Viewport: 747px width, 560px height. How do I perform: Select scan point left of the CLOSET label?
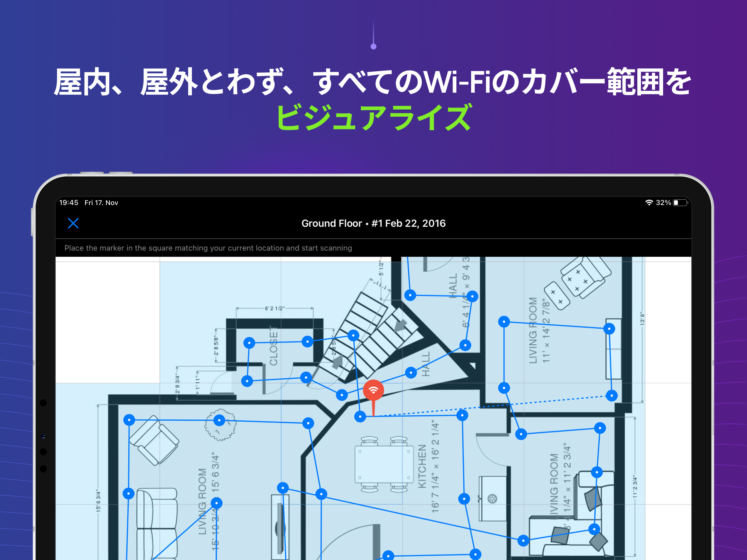point(249,343)
